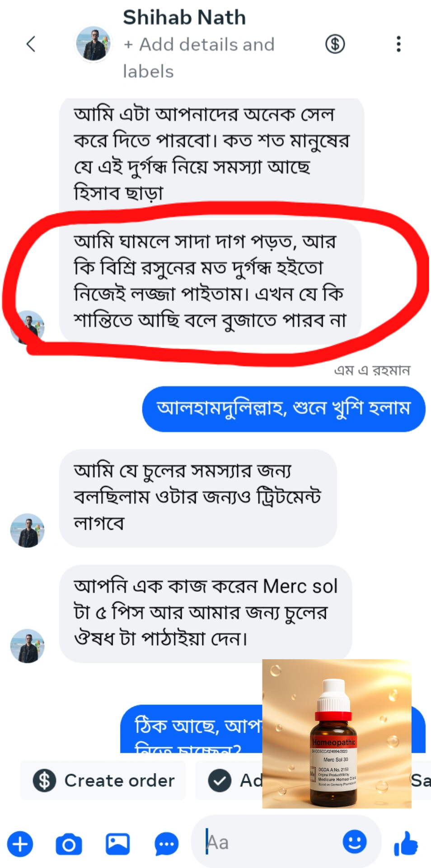Tap the message mentioning Merc sol

point(206,613)
